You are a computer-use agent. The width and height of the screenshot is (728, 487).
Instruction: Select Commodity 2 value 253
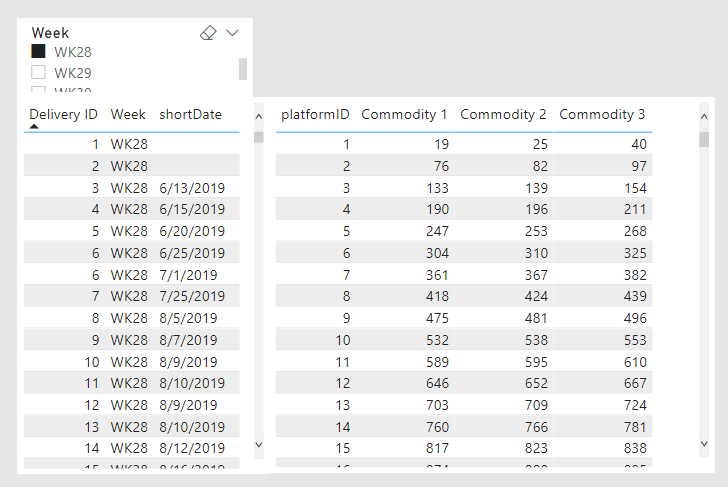537,231
